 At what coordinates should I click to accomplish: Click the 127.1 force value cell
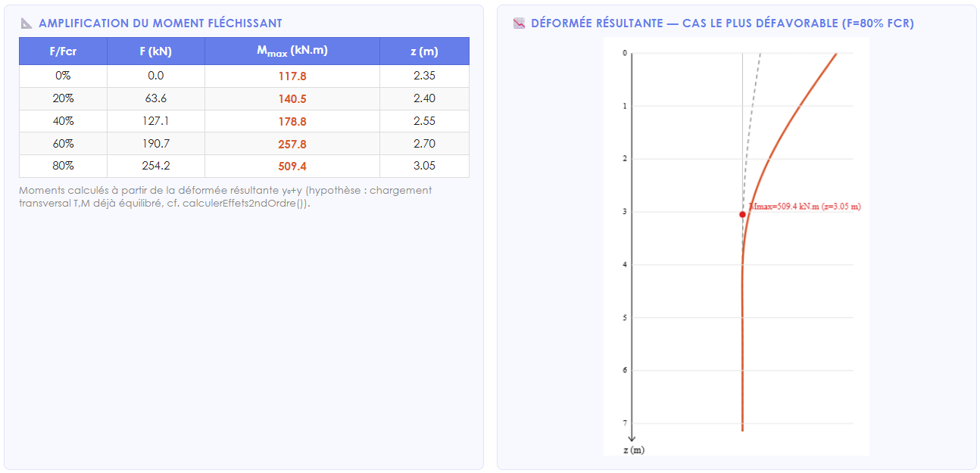(x=156, y=121)
